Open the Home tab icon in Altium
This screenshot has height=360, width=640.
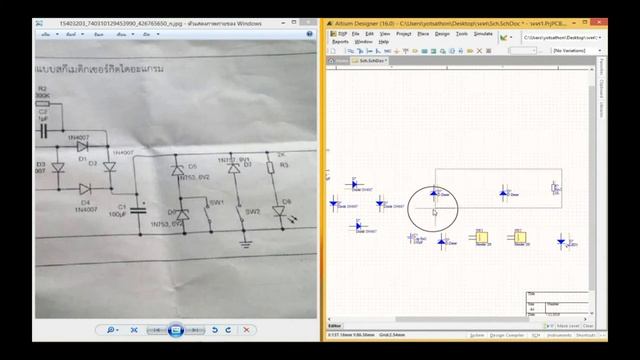(331, 60)
